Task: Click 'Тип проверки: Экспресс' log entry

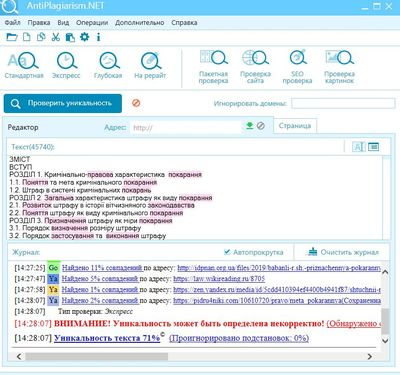Action: (x=95, y=312)
